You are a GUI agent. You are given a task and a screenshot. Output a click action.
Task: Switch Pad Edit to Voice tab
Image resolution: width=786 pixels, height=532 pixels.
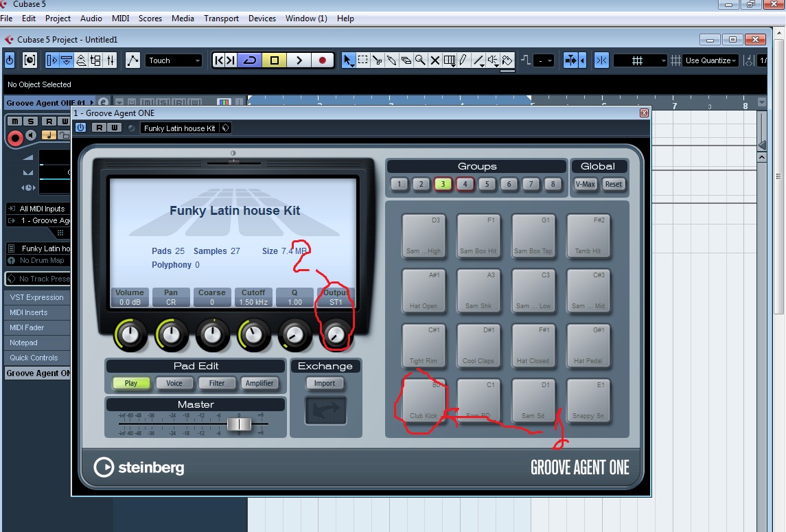tap(174, 383)
